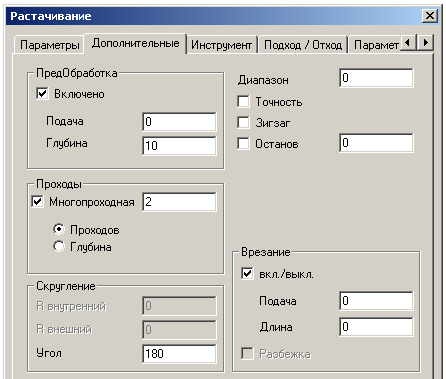Close the Растачивание dialog
This screenshot has width=446, height=379.
point(430,16)
